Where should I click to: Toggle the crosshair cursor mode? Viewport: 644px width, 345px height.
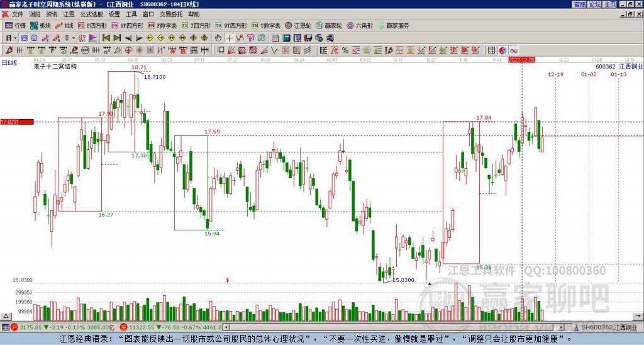230,38
